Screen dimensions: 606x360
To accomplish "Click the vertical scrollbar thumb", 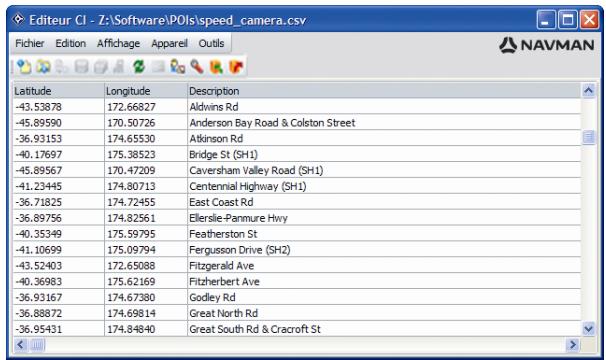I will coord(588,137).
